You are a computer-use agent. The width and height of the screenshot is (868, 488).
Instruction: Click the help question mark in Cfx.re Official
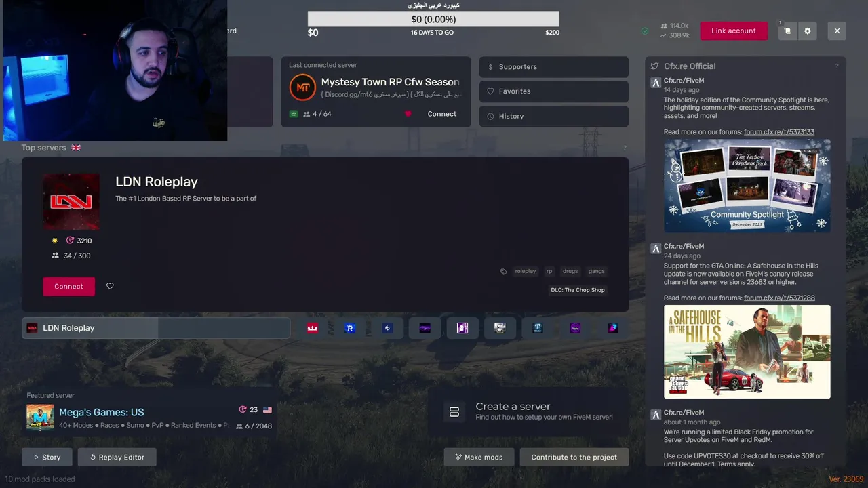pyautogui.click(x=837, y=66)
